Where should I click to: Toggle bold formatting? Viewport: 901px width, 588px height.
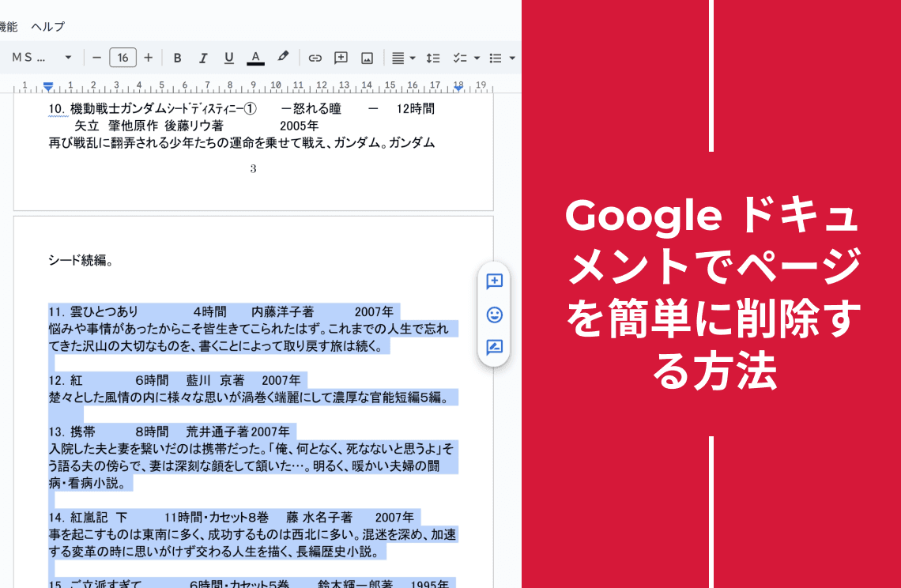177,58
